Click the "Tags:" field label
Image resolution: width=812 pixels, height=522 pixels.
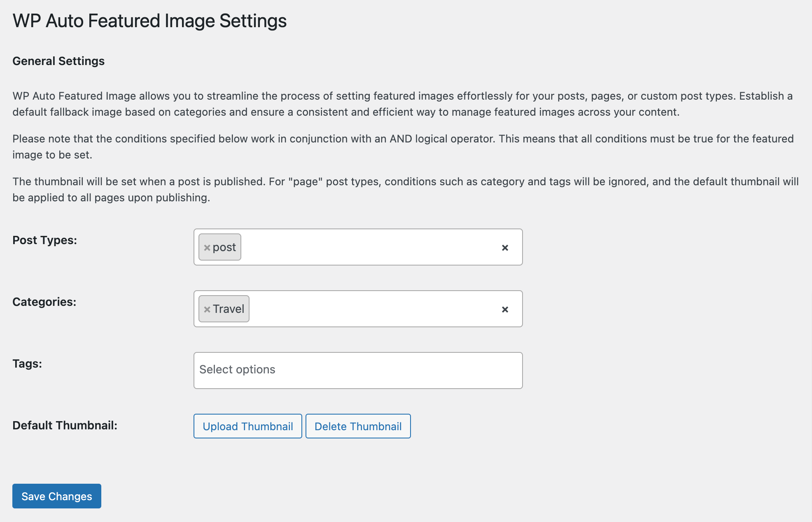click(27, 364)
